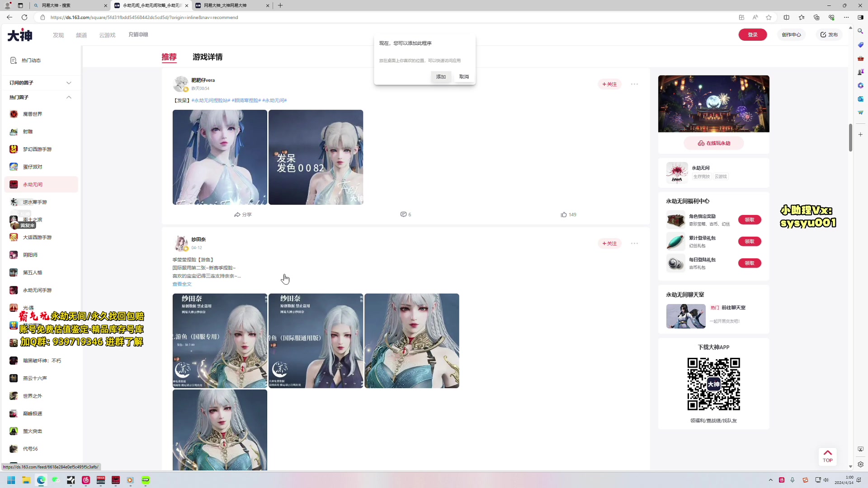Collapse the 热门圈子 section
Screen dimensions: 868x488
69,97
